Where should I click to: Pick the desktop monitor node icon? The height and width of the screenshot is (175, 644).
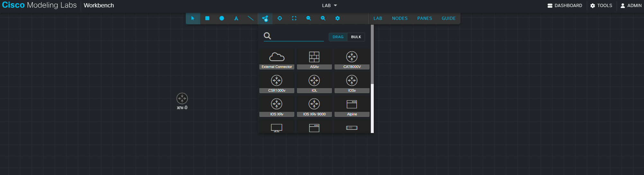277,128
